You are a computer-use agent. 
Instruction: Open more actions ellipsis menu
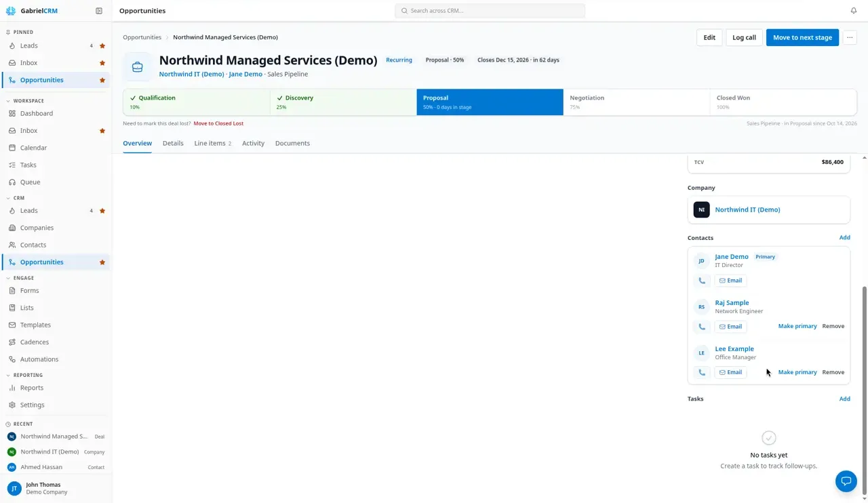(x=850, y=37)
